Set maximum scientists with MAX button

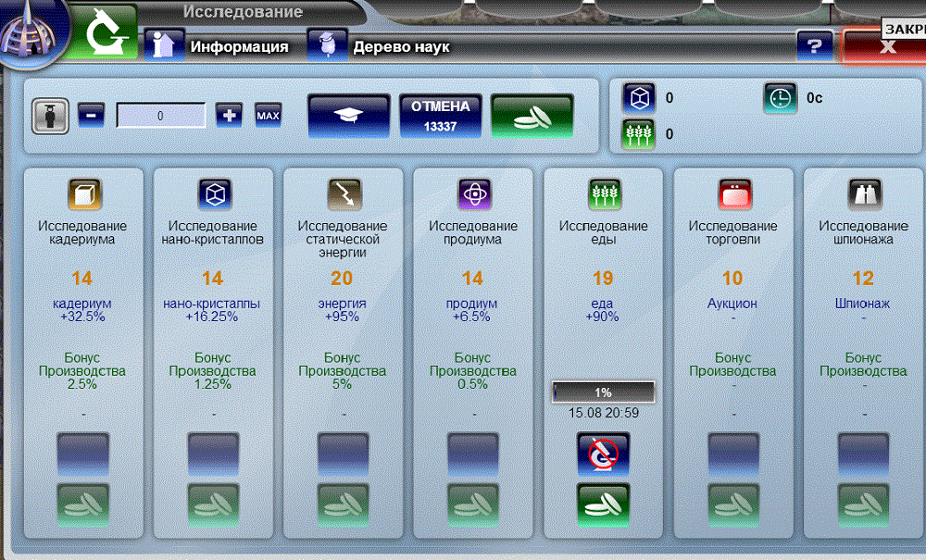(268, 116)
